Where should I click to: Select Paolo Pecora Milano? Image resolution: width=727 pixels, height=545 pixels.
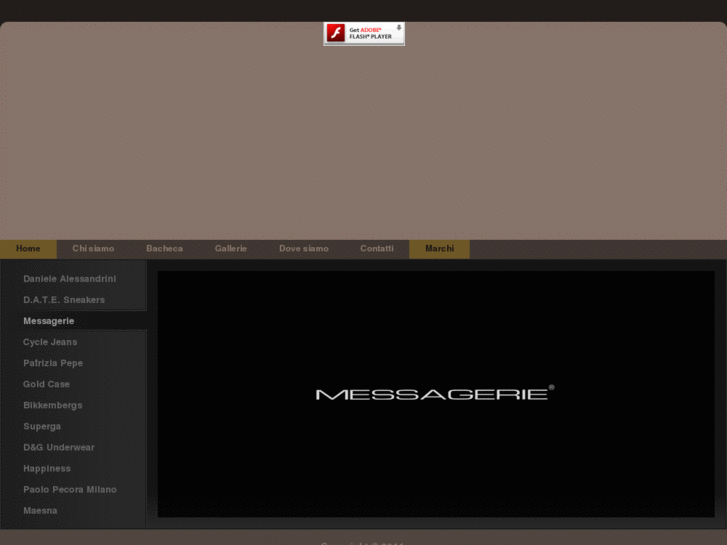[x=70, y=490]
